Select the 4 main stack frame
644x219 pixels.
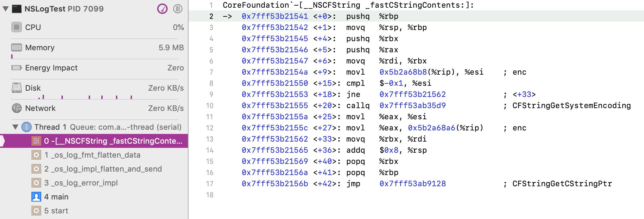pyautogui.click(x=56, y=197)
